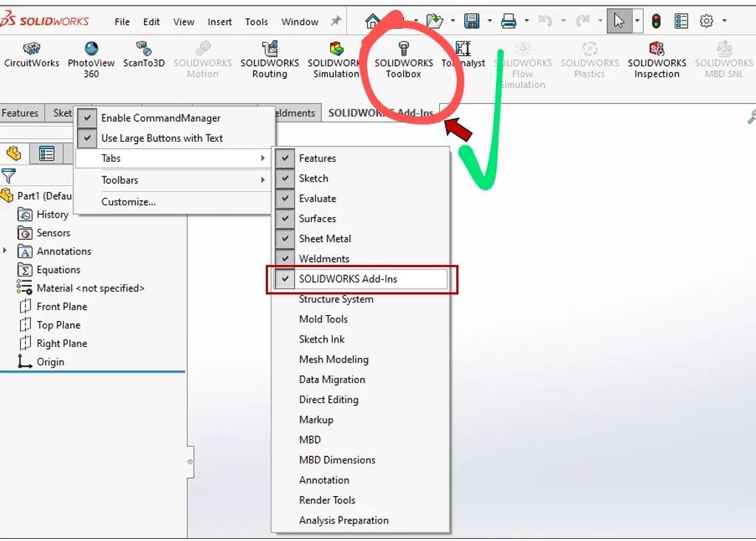756x541 pixels.
Task: Open the Open-document dropdown arrow
Action: click(453, 21)
